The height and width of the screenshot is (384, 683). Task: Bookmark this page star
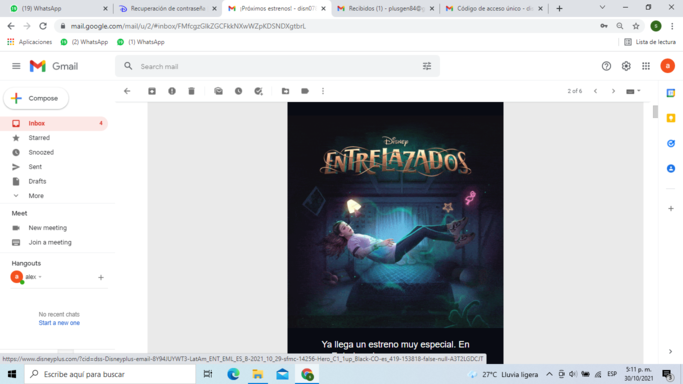coord(636,26)
